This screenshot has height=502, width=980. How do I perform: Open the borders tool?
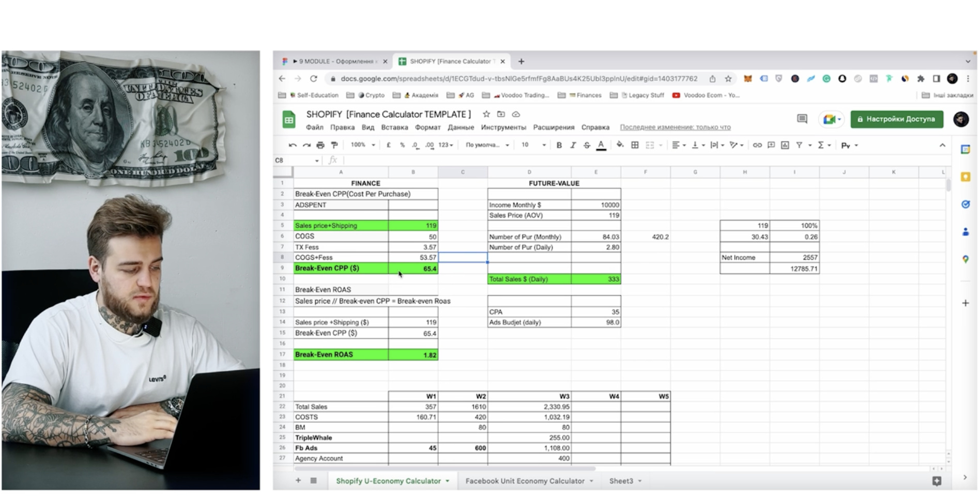click(635, 145)
